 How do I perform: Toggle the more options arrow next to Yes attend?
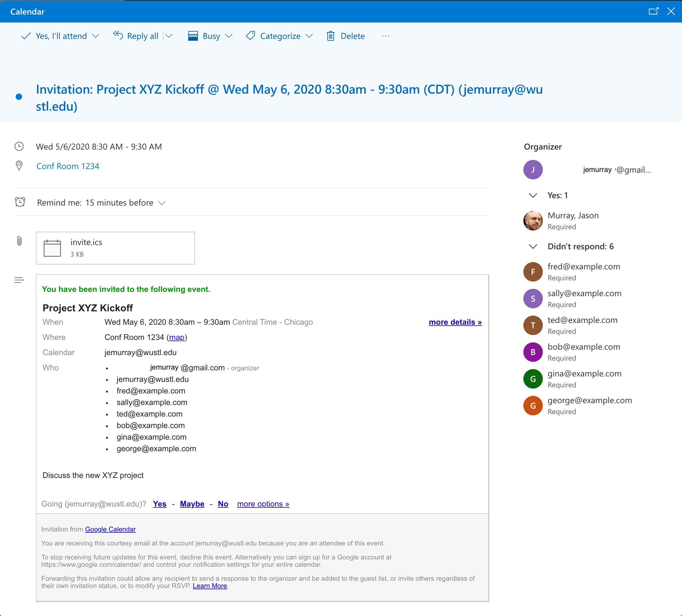click(96, 36)
